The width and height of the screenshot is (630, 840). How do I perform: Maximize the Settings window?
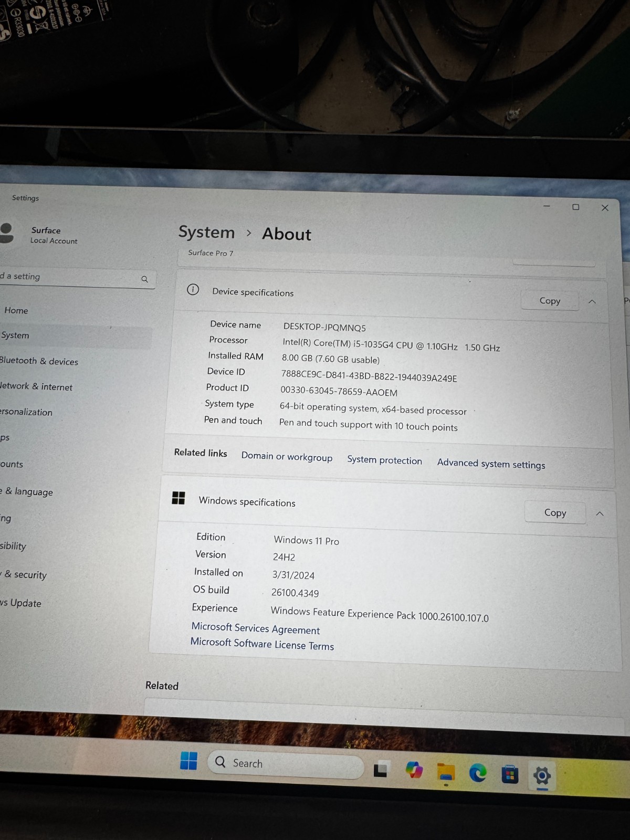pyautogui.click(x=575, y=207)
